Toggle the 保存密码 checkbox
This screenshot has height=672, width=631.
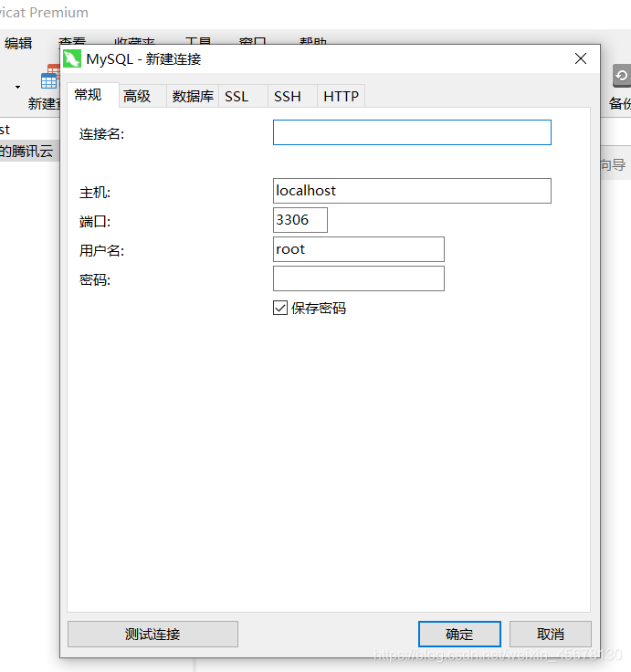coord(280,308)
